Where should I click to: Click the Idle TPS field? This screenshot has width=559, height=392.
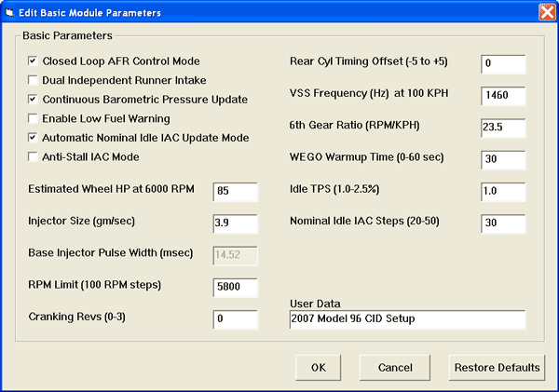[503, 192]
